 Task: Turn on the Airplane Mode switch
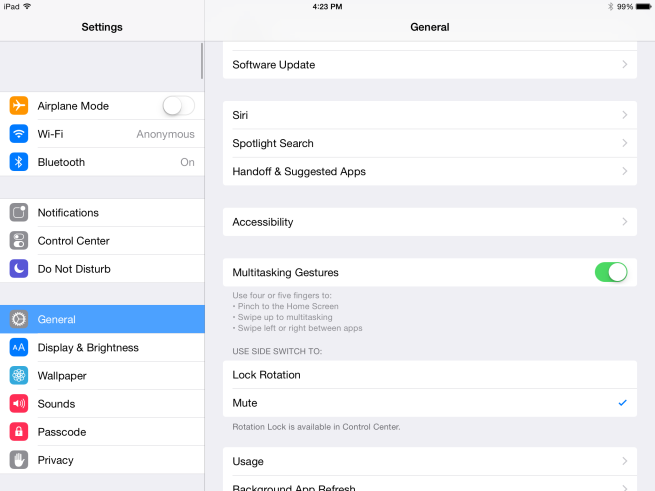click(x=178, y=106)
